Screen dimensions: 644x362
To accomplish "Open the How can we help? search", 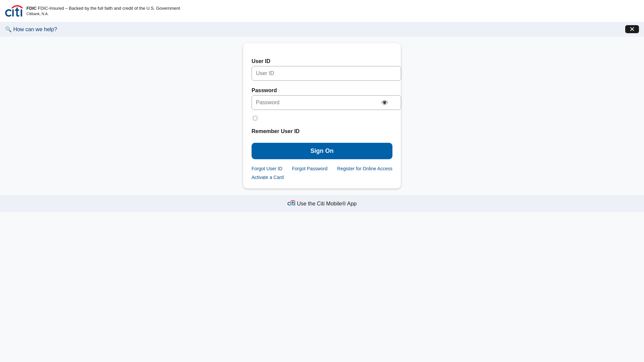I will pos(35,29).
